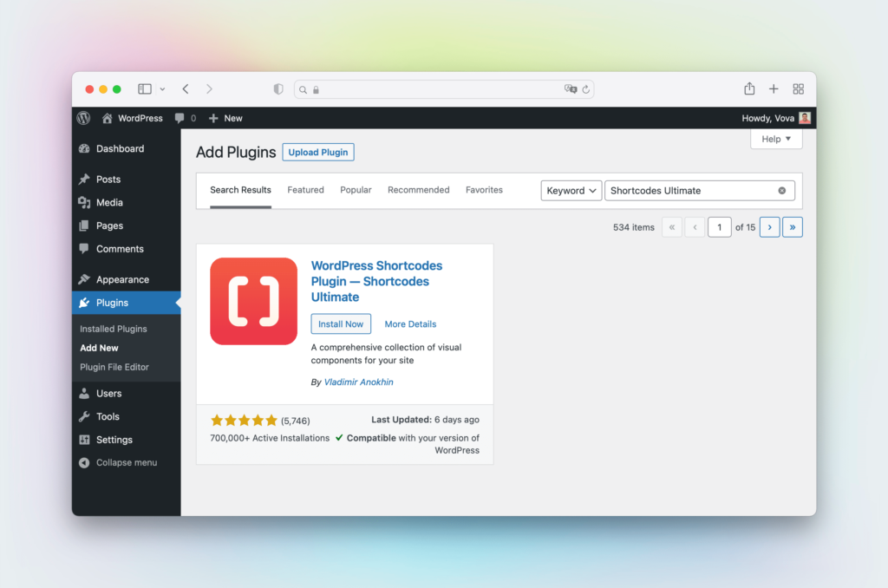This screenshot has height=588, width=888.
Task: Open Safari new tab plus icon
Action: coord(774,89)
